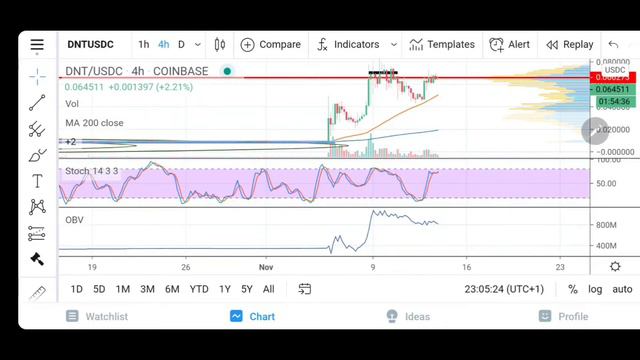640x360 pixels.
Task: Set range to 1M
Action: click(x=123, y=289)
